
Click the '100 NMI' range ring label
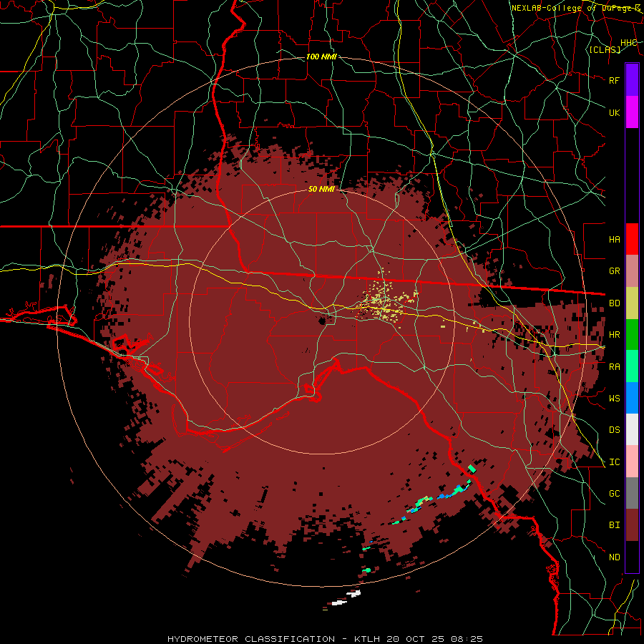[x=321, y=57]
